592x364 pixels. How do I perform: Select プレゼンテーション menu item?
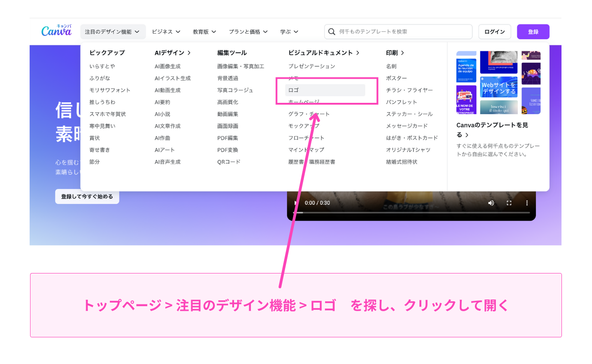pyautogui.click(x=311, y=66)
